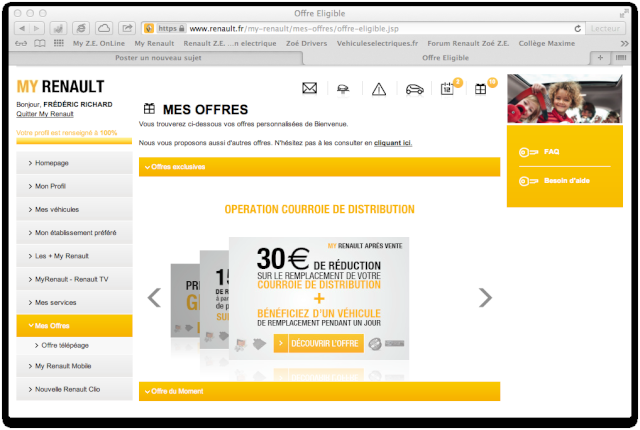Click the Lecteur reader button
The height and width of the screenshot is (430, 640).
pos(605,29)
